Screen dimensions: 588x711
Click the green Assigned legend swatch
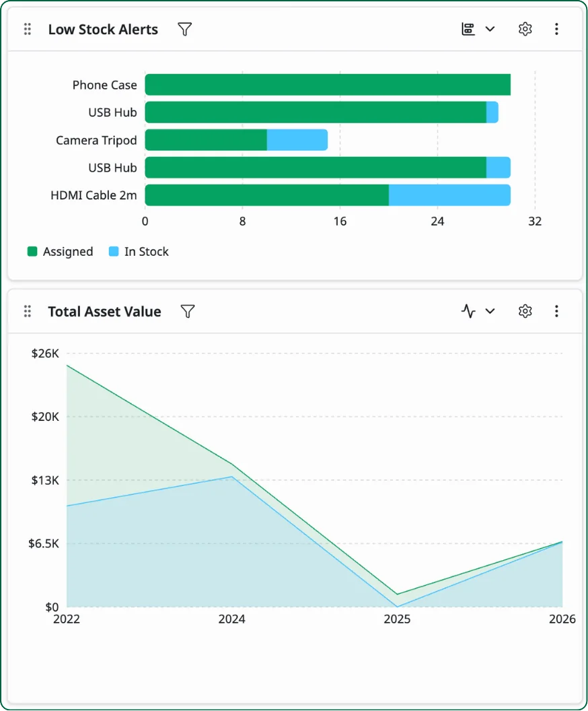click(x=32, y=251)
